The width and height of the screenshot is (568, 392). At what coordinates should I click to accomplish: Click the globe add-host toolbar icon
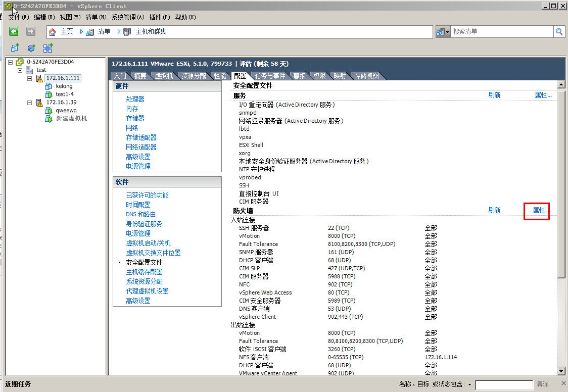click(31, 48)
